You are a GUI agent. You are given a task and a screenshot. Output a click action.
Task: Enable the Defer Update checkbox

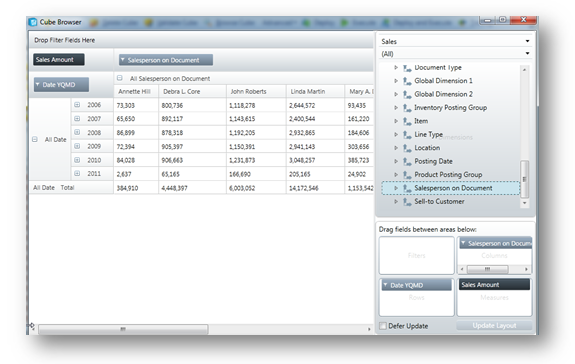382,326
